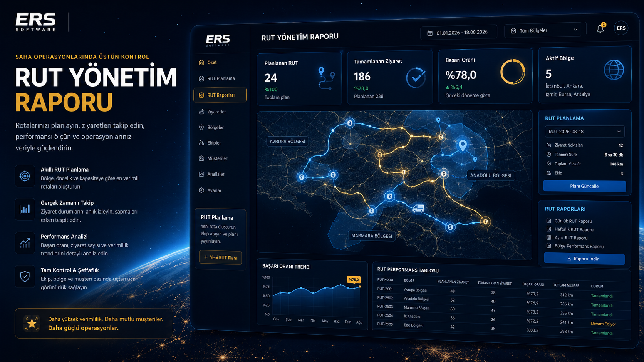Viewport: 644px width, 362px height.
Task: Click the star icon in the bottom banner
Action: point(32,323)
